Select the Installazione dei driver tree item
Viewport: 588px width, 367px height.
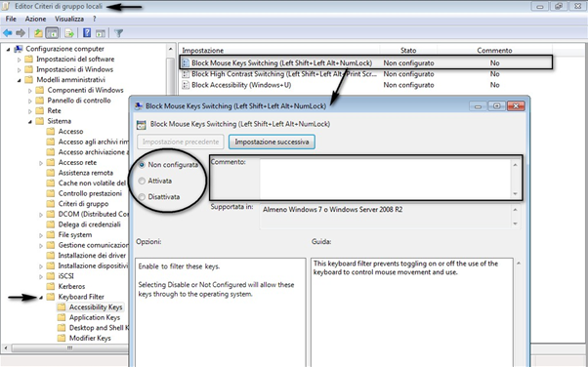92,256
